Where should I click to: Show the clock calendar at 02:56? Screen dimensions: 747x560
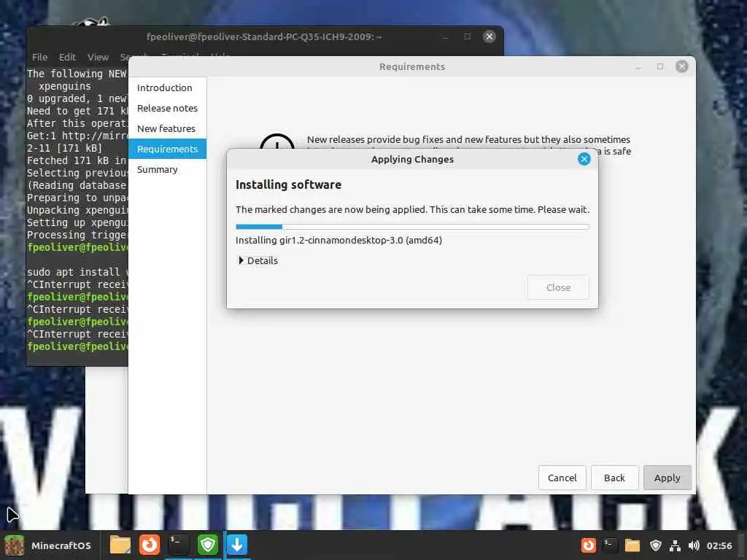[x=719, y=545]
